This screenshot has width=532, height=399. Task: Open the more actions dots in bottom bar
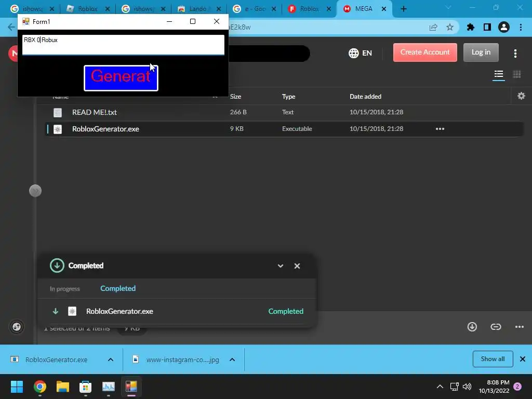(519, 327)
